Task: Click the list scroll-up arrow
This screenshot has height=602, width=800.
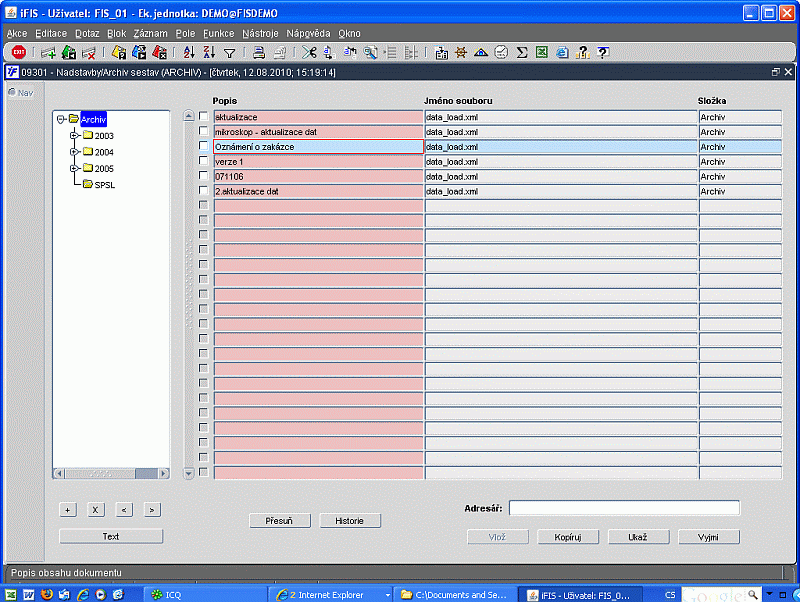Action: (x=189, y=116)
